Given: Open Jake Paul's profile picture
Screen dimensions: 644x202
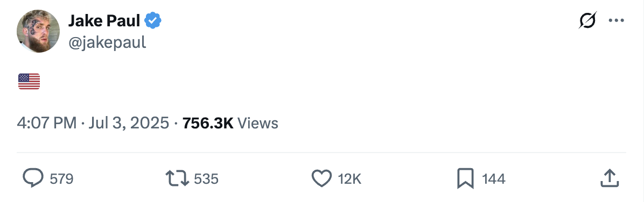Looking at the screenshot, I should click(x=38, y=31).
